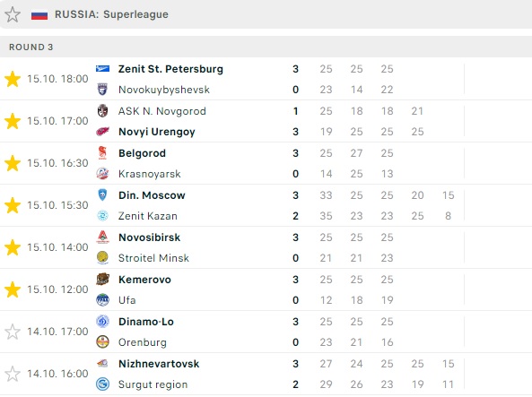Screen dimensions: 532x397
Task: Favorite the Nizhnevartovsk vs Surgut match
Action: click(x=13, y=374)
